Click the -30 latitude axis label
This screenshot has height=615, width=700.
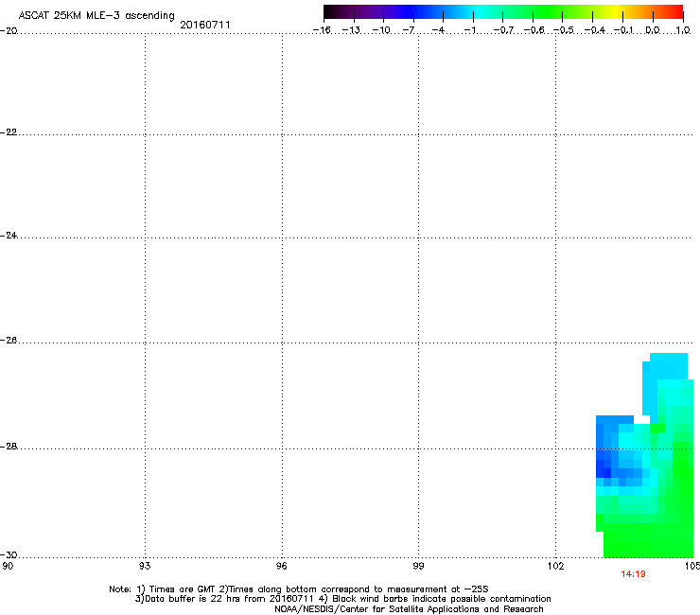[x=9, y=554]
